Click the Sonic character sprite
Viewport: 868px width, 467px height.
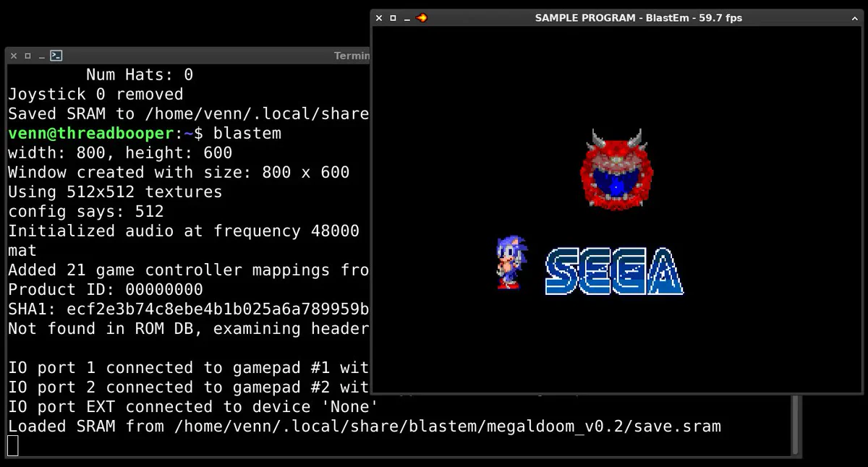[x=511, y=262]
